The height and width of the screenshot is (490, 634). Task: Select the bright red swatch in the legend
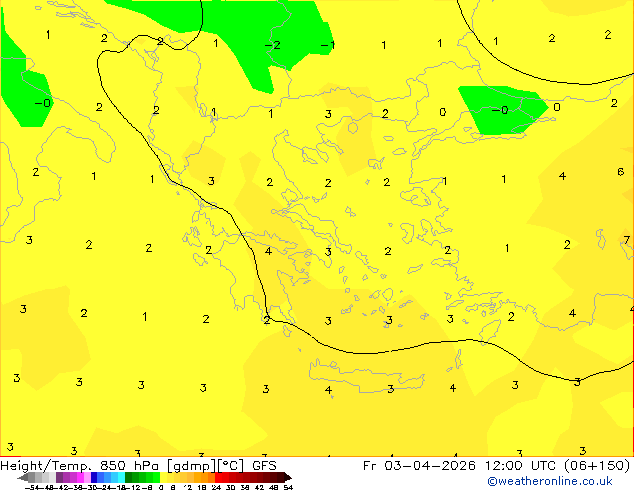(x=219, y=477)
